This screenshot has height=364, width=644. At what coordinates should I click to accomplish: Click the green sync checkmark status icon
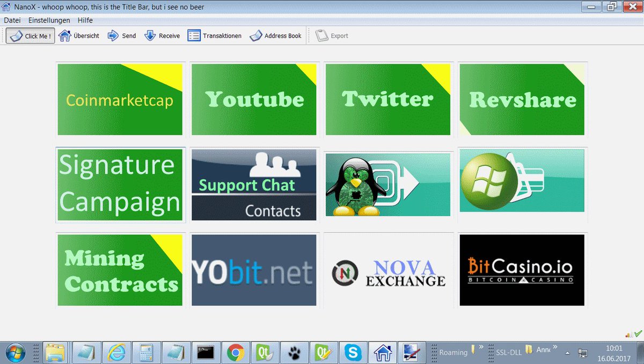(x=638, y=334)
